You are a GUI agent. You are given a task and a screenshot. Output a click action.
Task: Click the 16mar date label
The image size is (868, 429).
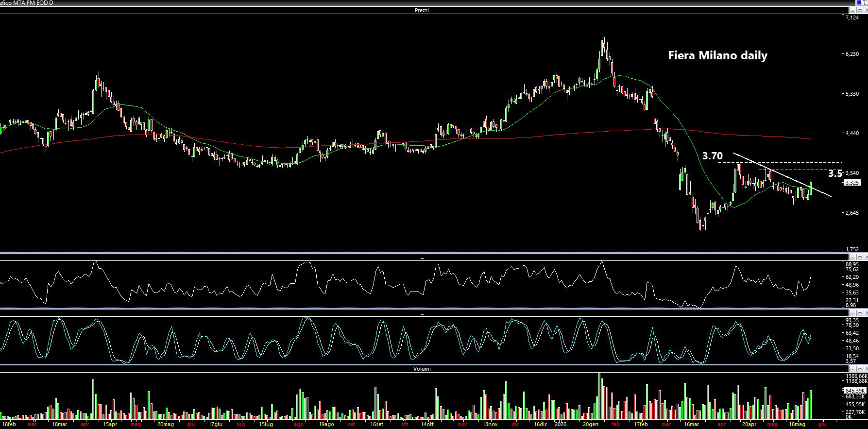[x=692, y=425]
